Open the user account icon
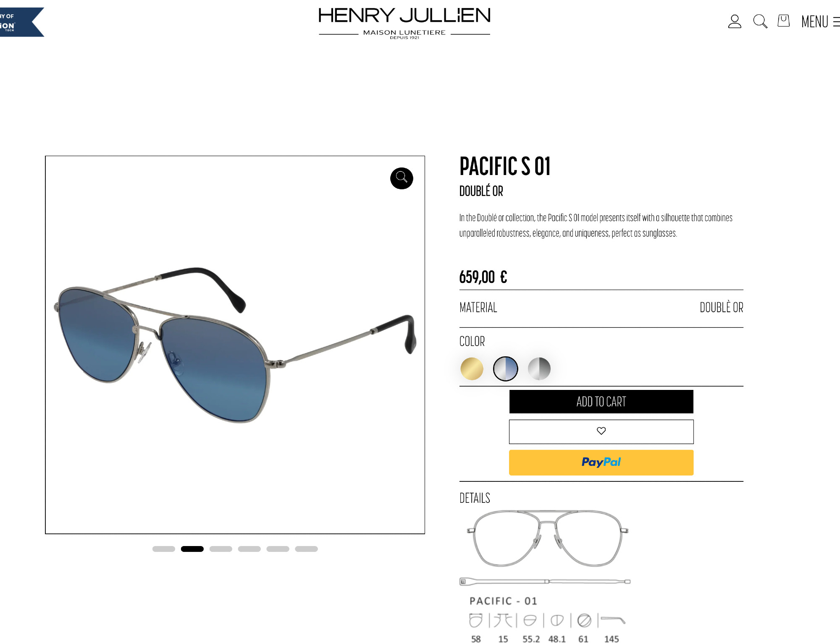The width and height of the screenshot is (840, 643). (x=735, y=21)
